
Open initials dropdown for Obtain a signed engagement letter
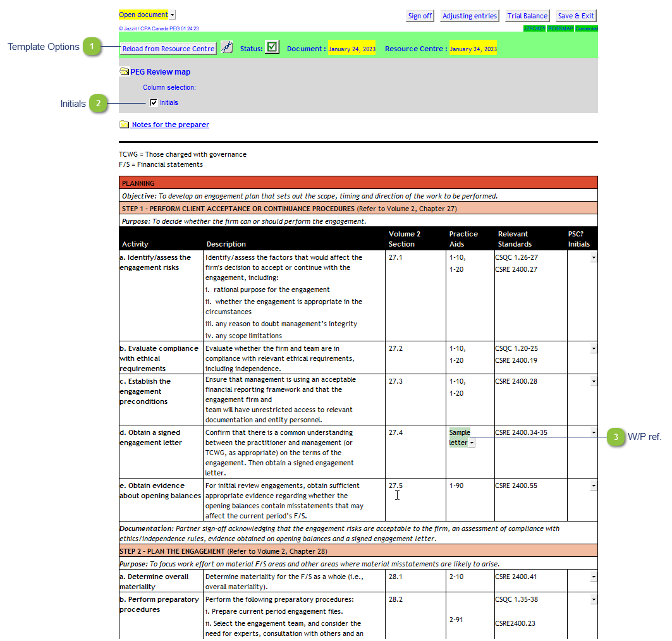coord(594,433)
